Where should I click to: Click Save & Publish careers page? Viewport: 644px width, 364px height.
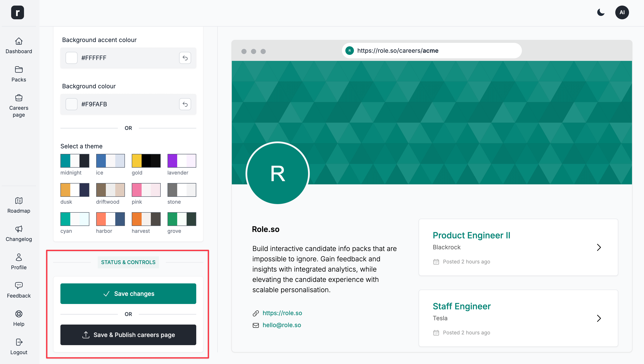point(128,335)
